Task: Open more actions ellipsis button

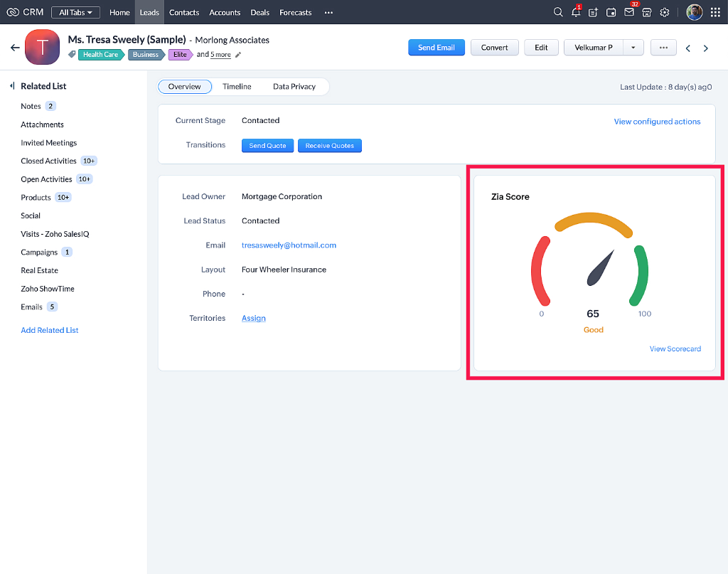Action: click(663, 48)
